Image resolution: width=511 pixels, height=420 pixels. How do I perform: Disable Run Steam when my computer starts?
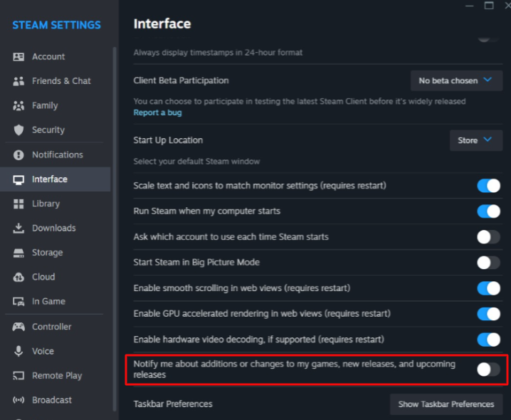[x=488, y=211]
